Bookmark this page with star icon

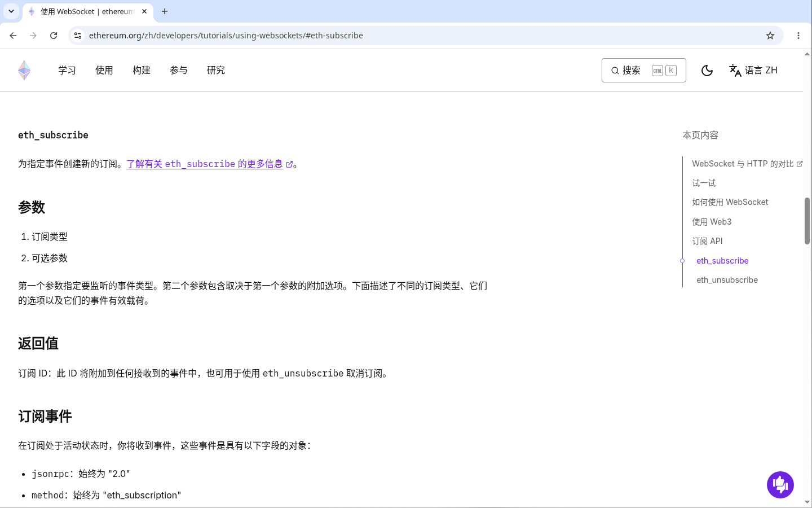[770, 36]
